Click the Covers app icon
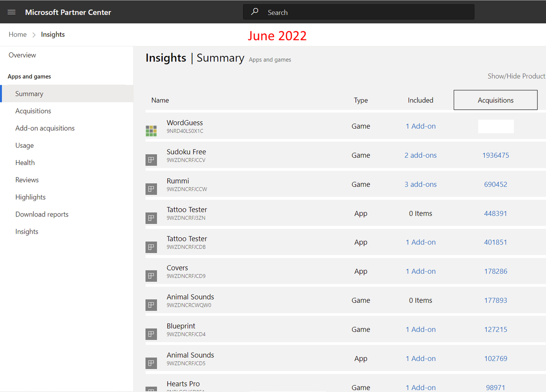The height and width of the screenshot is (392, 546). coord(151,276)
